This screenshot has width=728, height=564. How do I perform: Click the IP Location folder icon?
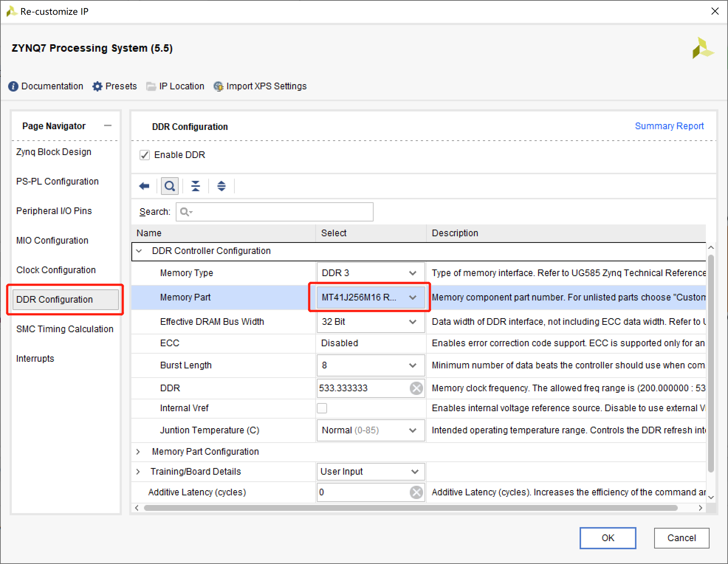tap(151, 86)
